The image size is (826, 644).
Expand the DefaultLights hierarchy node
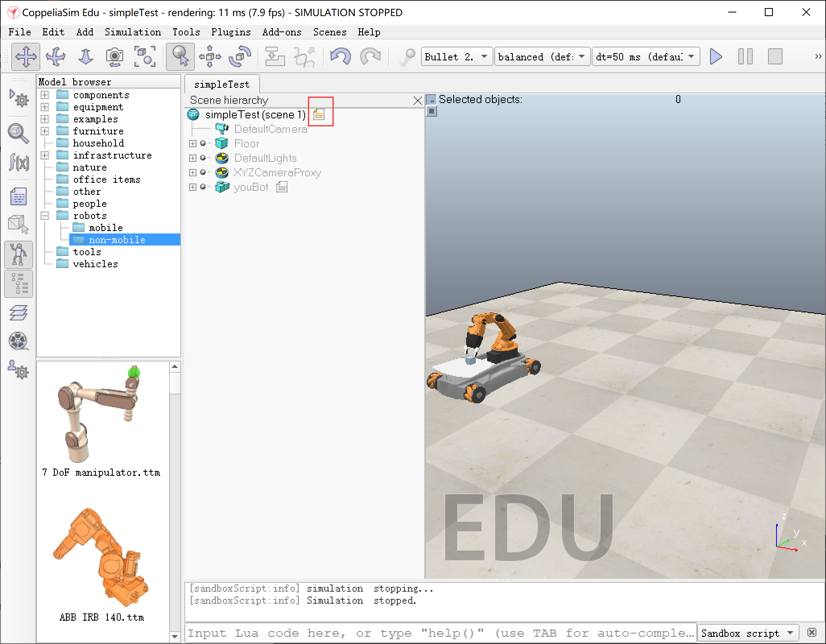[193, 158]
